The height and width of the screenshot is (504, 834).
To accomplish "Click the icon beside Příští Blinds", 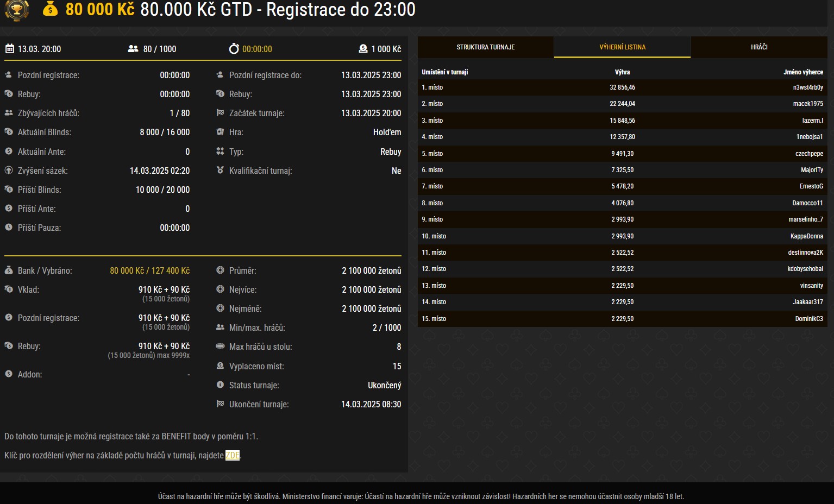I will 9,190.
